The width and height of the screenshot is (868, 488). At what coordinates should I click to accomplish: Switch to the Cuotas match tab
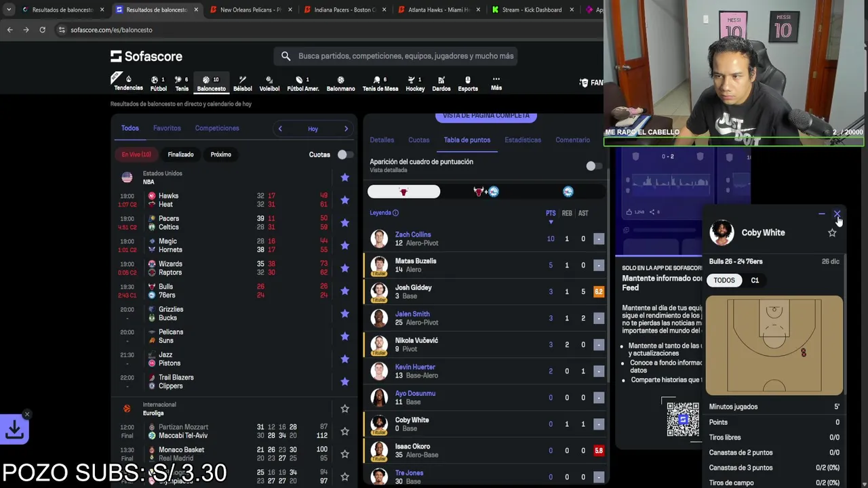click(x=418, y=140)
